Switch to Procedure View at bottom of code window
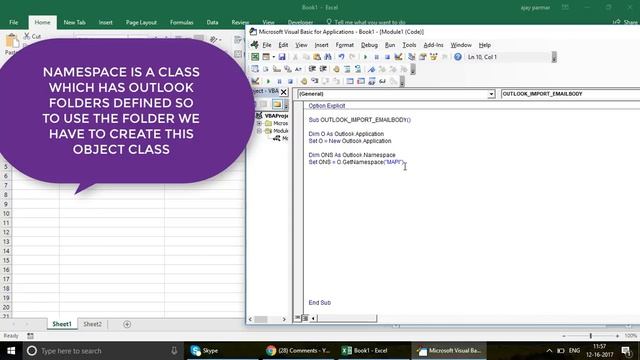Viewport: 640px width, 360px height. (x=298, y=318)
